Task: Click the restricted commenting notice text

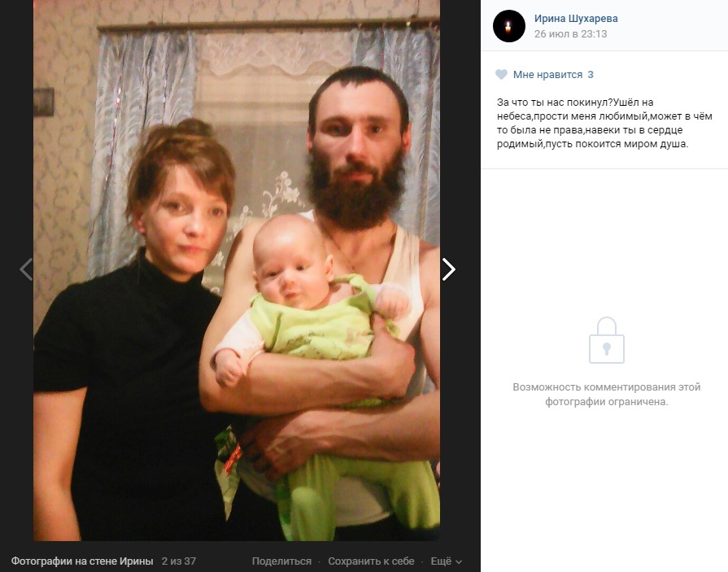Action: (606, 394)
